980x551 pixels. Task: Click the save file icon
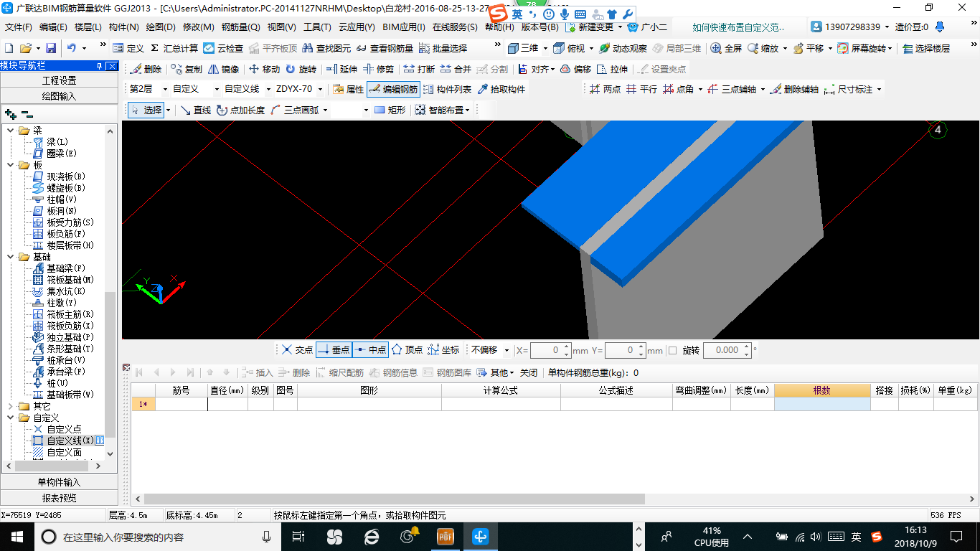click(x=51, y=48)
